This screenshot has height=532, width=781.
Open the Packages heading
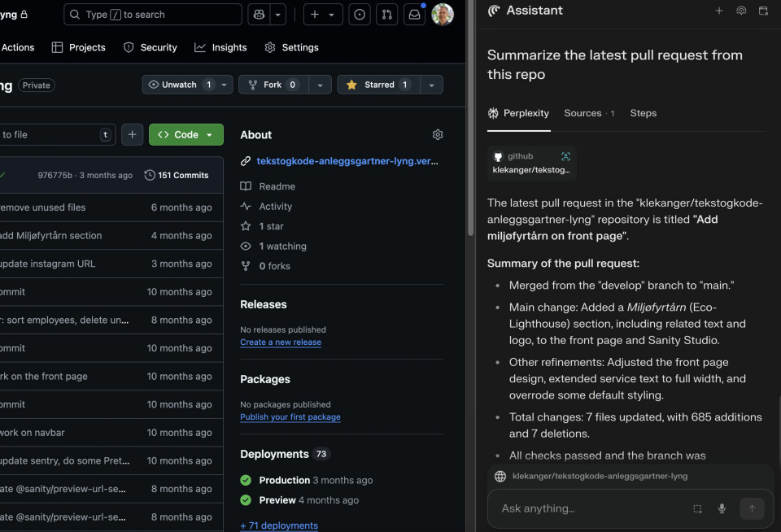point(265,379)
